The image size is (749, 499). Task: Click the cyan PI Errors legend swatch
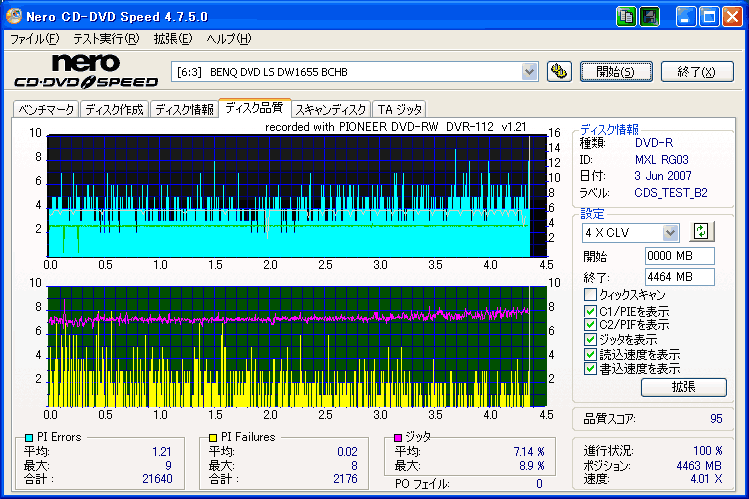(29, 438)
